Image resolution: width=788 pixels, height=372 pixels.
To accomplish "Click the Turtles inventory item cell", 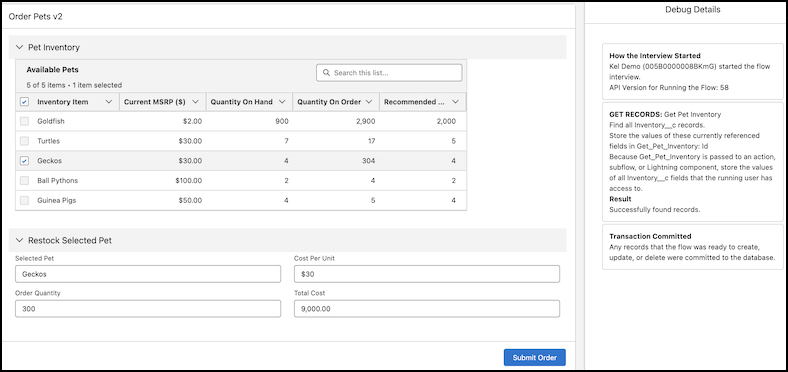I will coord(48,141).
